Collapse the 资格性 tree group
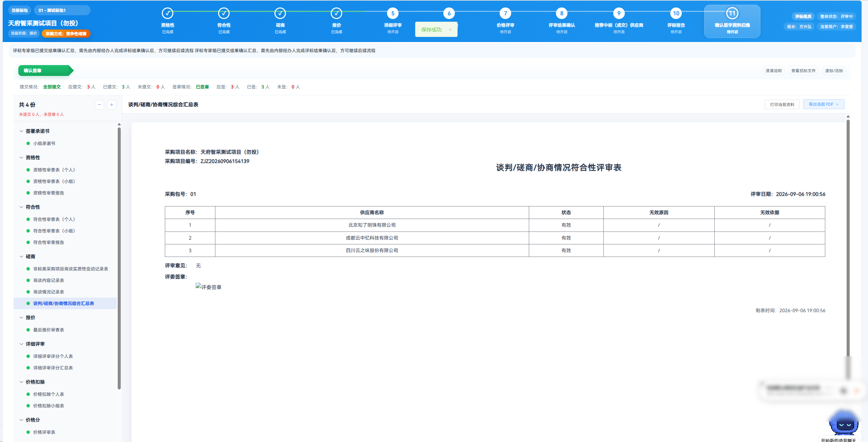 [x=21, y=158]
